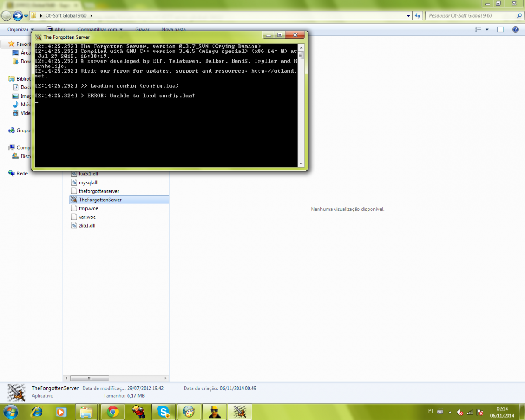Screen dimensions: 525x420
Task: Select the pictures library icon in the sidebar
Action: (16, 96)
